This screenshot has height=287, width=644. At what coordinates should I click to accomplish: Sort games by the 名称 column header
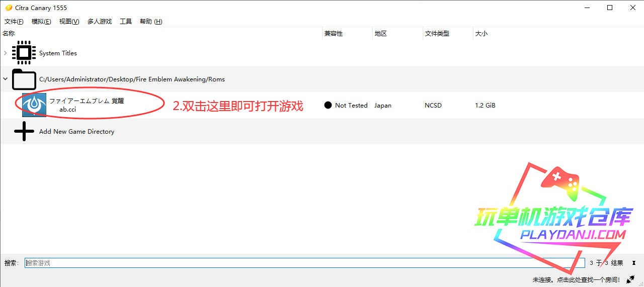point(9,34)
